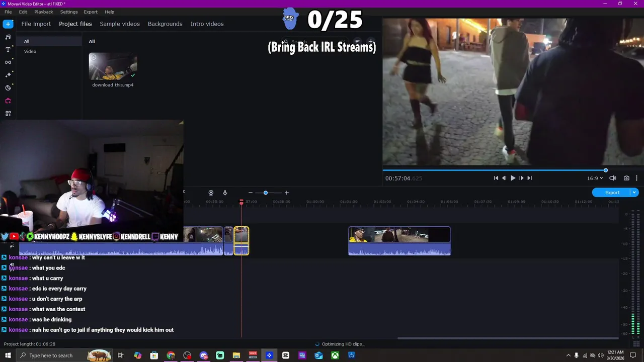Open the pink Effects Store icon
The width and height of the screenshot is (644, 362).
point(8,101)
